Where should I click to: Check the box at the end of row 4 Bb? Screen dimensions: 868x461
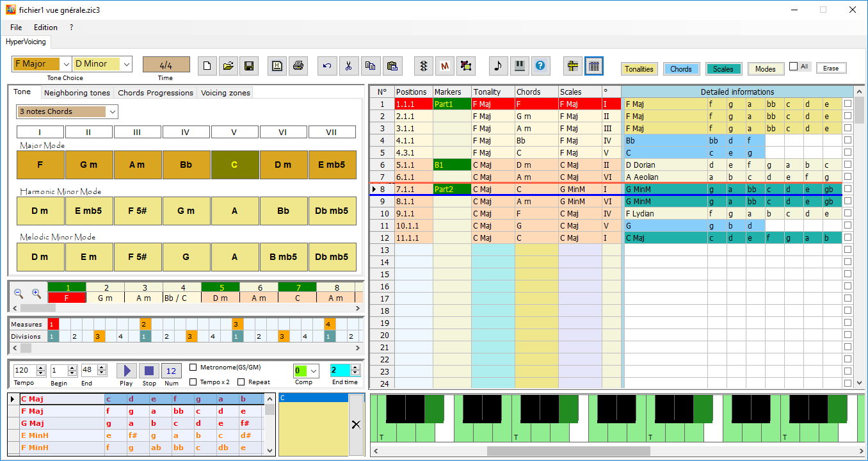click(848, 140)
